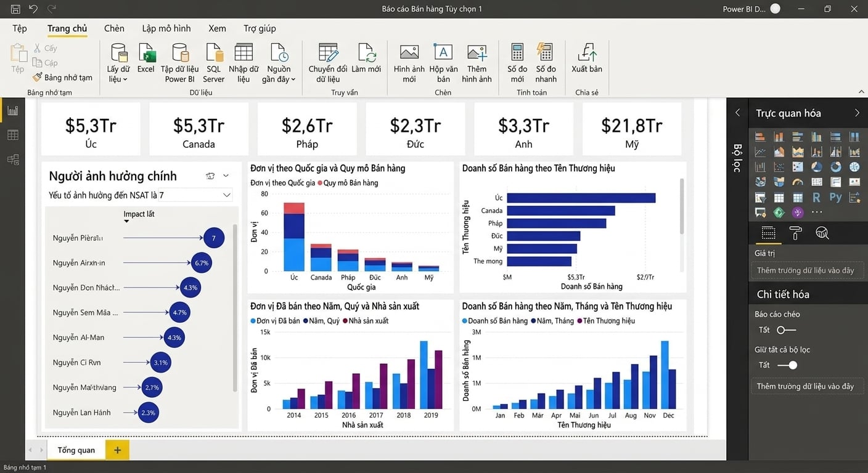868x473 pixels.
Task: Refresh data with Làm mới
Action: pos(366,59)
